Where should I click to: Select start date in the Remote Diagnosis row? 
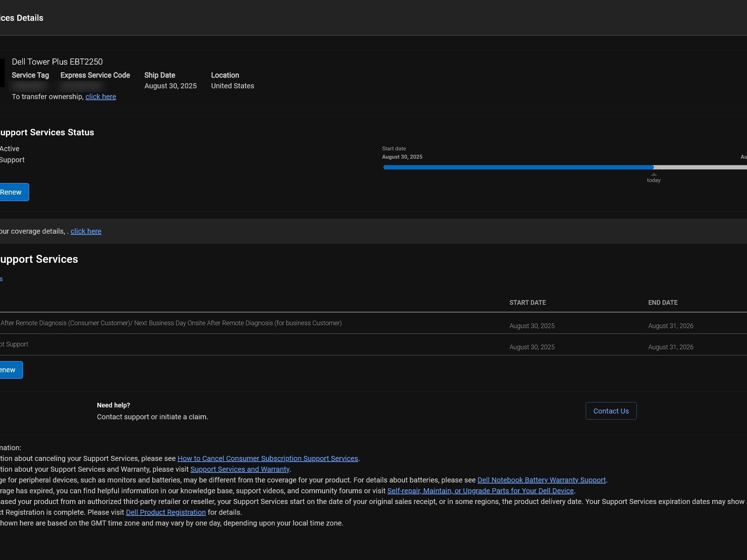(532, 326)
